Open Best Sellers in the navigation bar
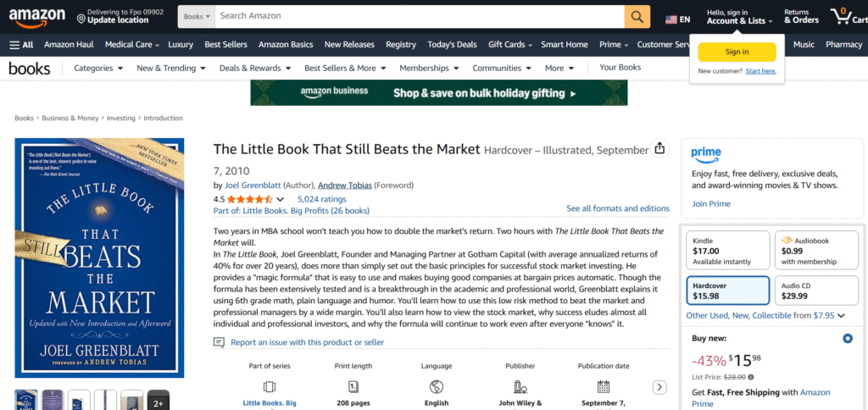Viewport: 868px width, 410px height. pyautogui.click(x=225, y=44)
